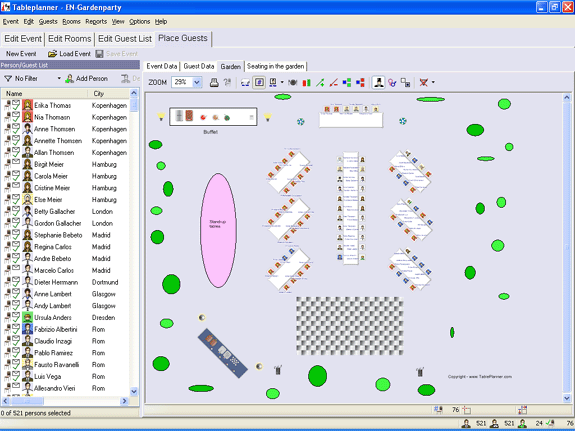Click the Load Event folder icon
575x431 pixels.
tap(52, 54)
